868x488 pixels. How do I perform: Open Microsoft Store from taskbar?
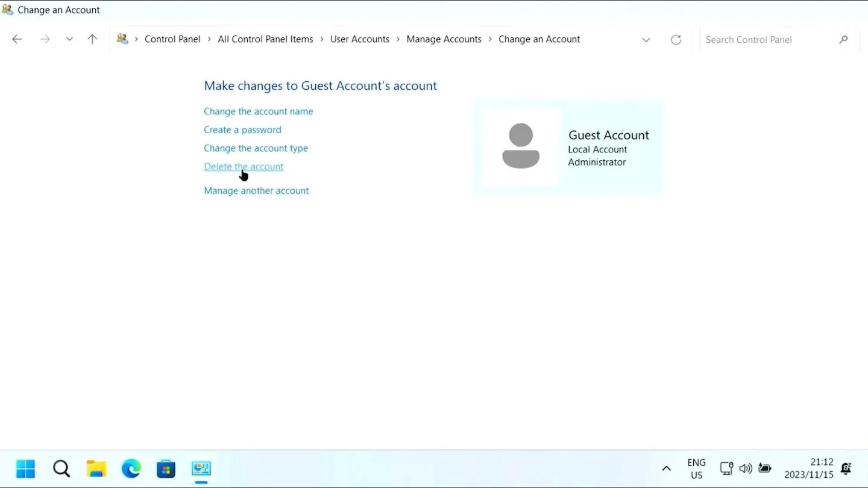tap(166, 468)
